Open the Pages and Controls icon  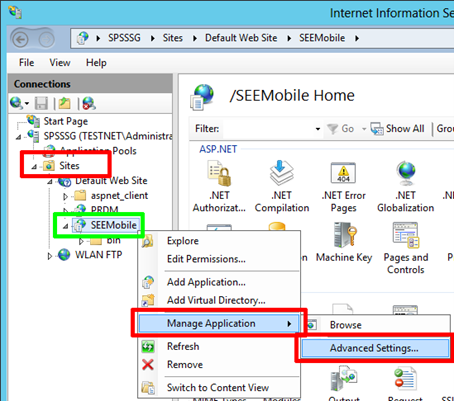tap(406, 235)
